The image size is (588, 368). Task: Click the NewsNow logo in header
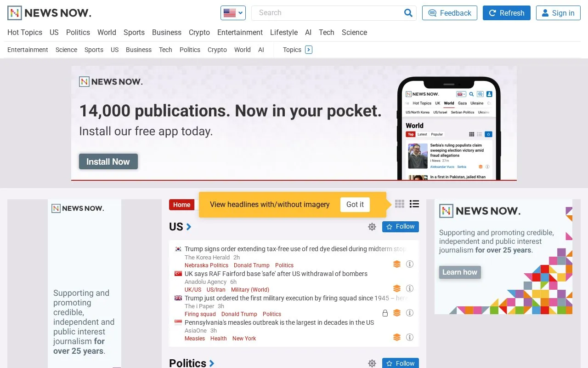coord(49,13)
